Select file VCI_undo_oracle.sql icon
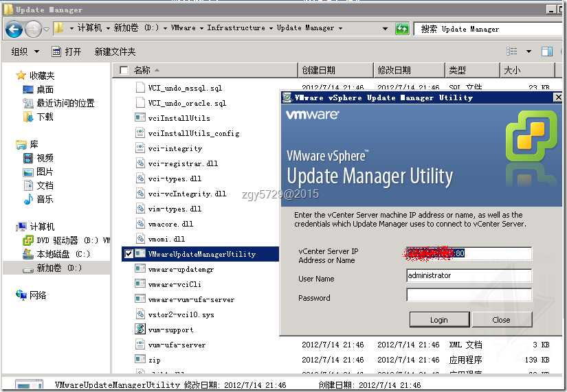Screen dimensions: 567x392 140,102
